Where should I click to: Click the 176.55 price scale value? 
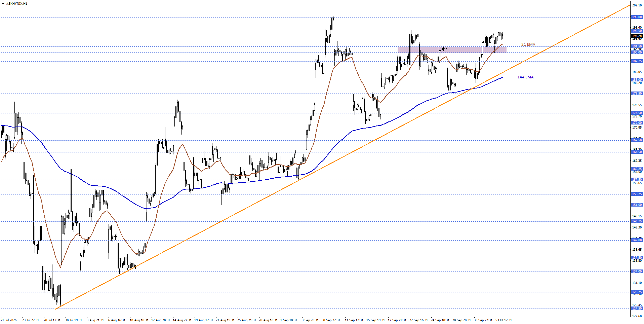pos(637,105)
